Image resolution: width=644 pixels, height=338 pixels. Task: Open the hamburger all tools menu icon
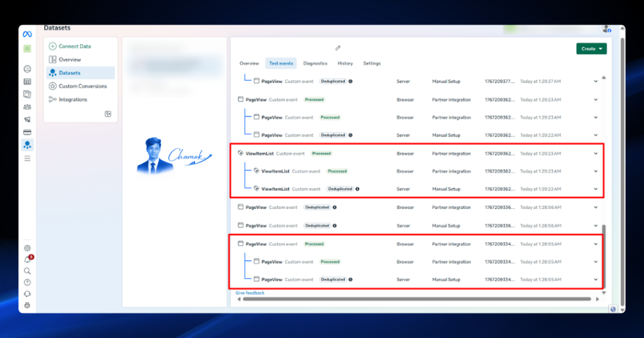click(27, 159)
